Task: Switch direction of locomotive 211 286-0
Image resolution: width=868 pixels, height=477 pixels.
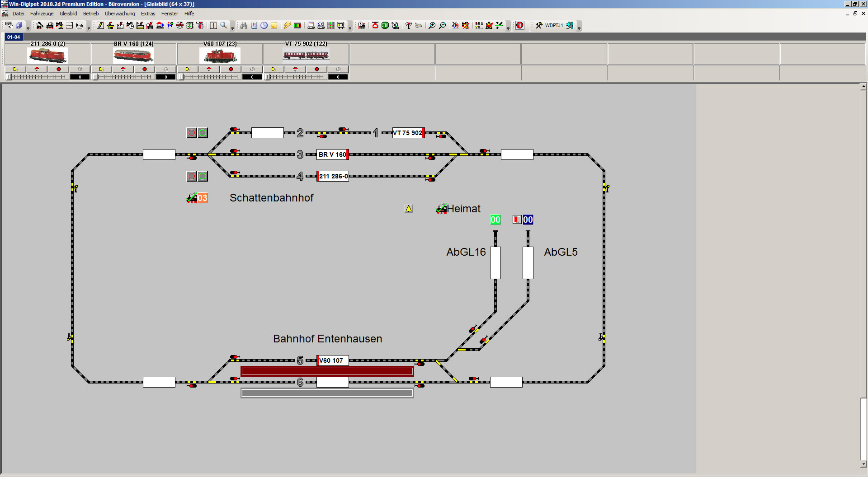Action: click(x=37, y=69)
